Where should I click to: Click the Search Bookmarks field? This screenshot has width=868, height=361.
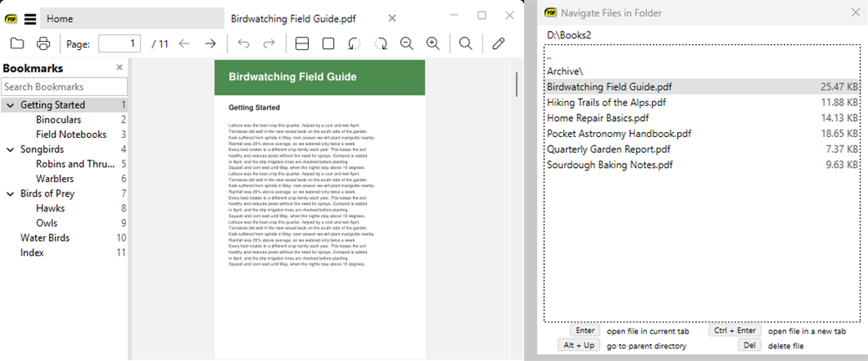pos(65,87)
